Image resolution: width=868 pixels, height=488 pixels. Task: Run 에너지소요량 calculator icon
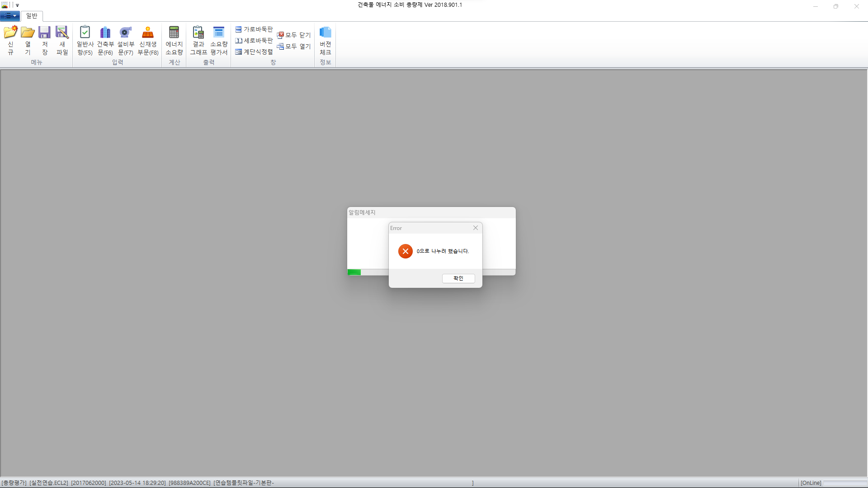(x=174, y=33)
